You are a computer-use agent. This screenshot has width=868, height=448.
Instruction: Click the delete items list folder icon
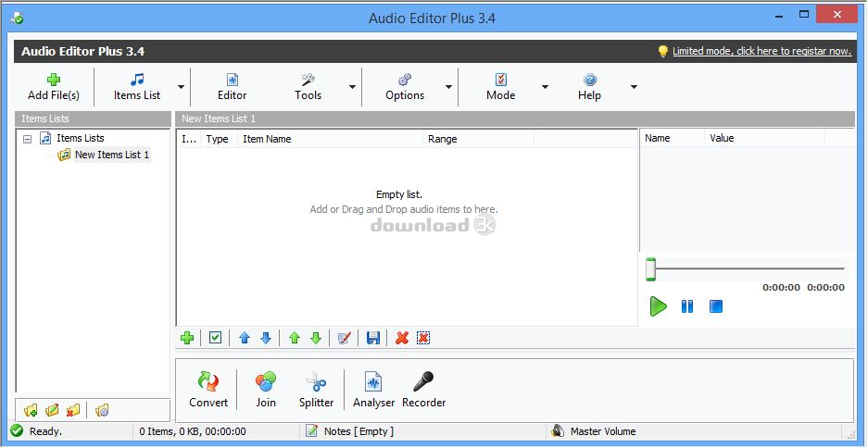pyautogui.click(x=73, y=410)
